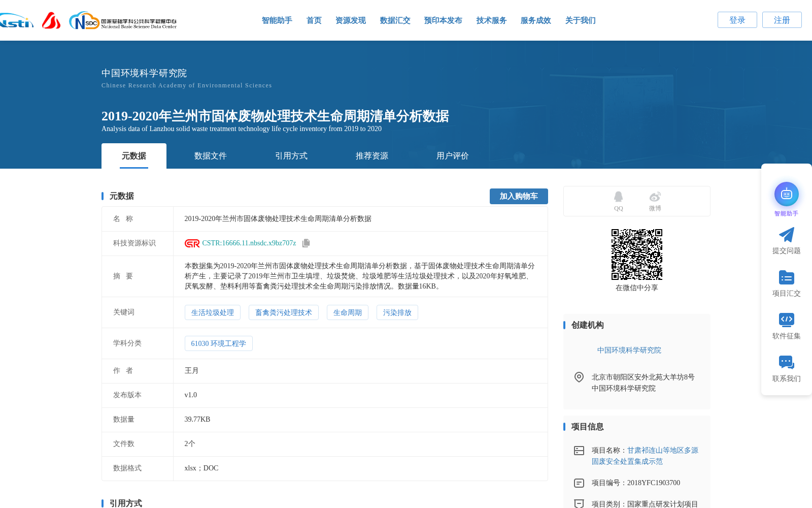Go to 首页 in top navigation

[x=314, y=20]
